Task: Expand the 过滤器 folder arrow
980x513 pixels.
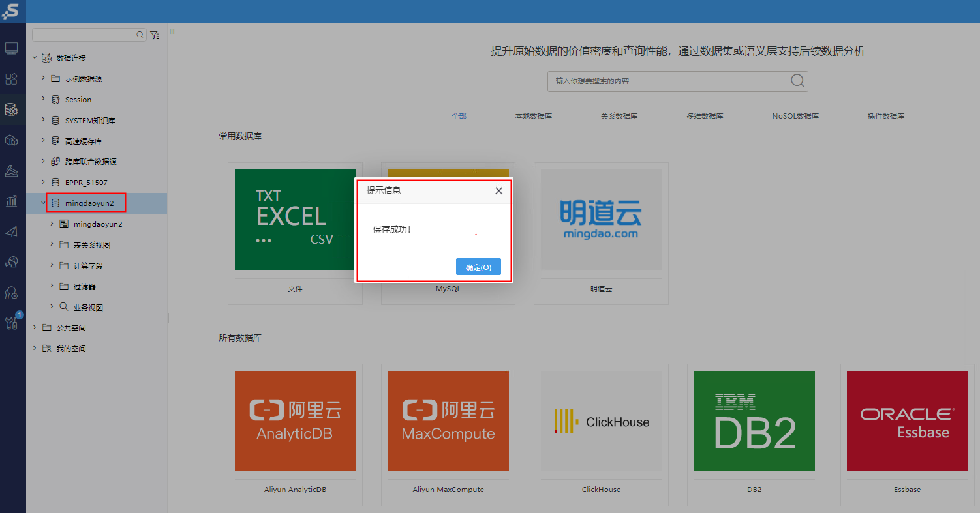Action: click(x=52, y=287)
